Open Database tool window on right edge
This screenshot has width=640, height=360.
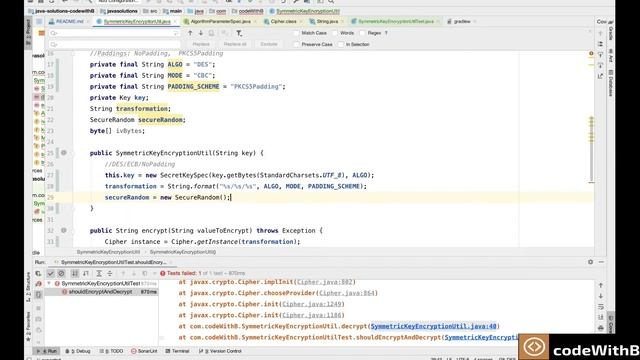[x=611, y=83]
